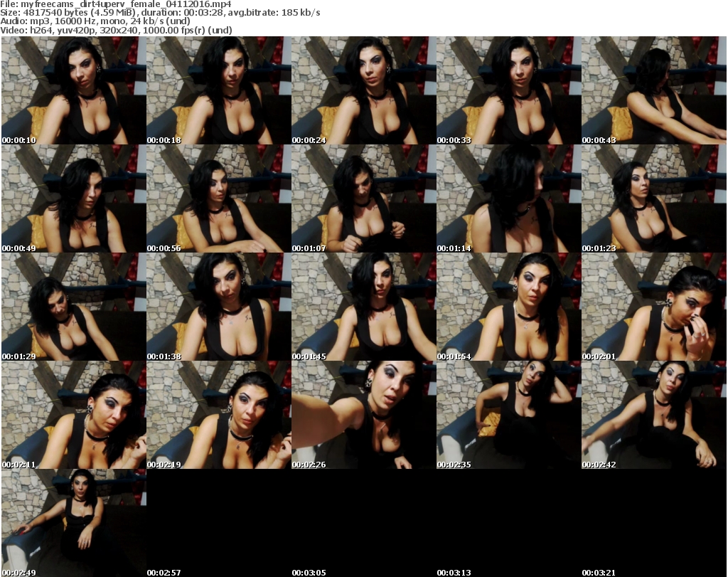Select the thumbnail frame at 00:00:10
Viewport: 728px width, 577px height.
[74, 90]
